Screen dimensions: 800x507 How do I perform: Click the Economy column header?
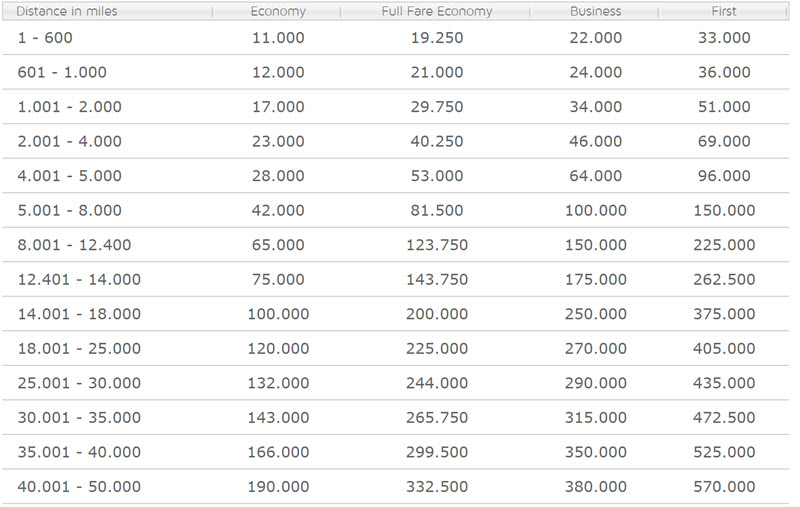[277, 11]
